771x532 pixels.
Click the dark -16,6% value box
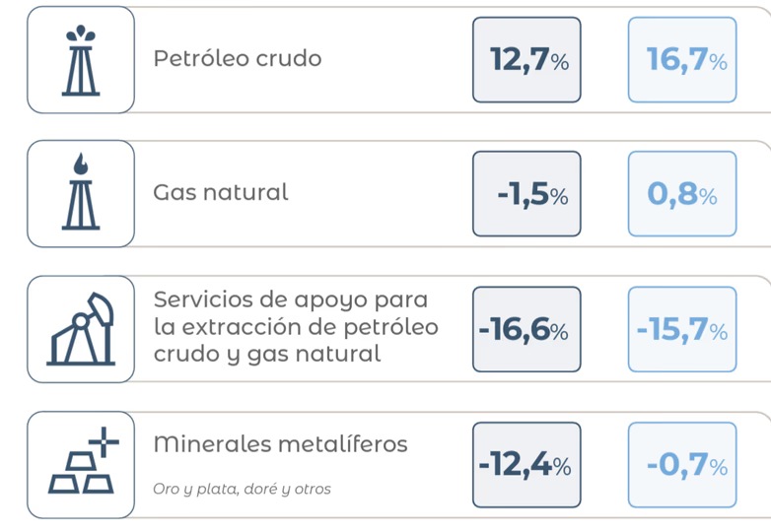click(526, 329)
